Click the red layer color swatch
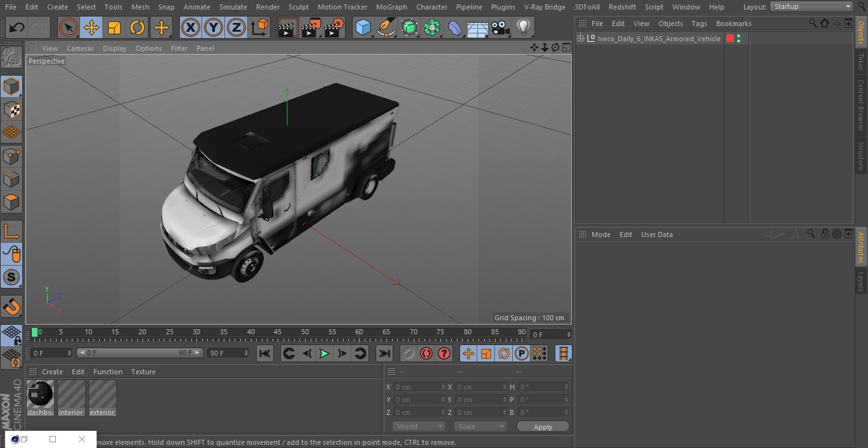 point(730,39)
